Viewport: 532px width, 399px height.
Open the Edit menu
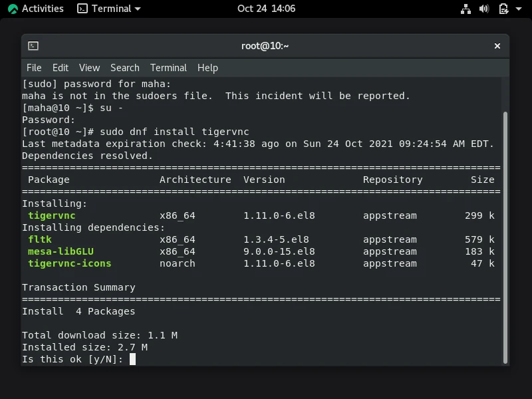(x=61, y=67)
